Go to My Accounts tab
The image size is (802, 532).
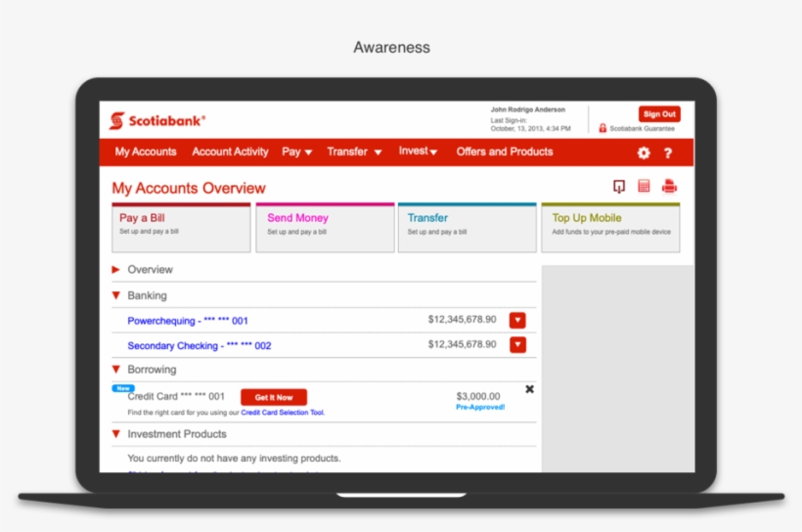click(x=146, y=152)
